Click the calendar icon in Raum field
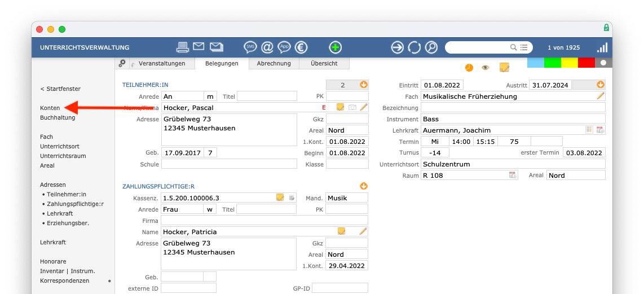644x294 pixels. pos(513,175)
